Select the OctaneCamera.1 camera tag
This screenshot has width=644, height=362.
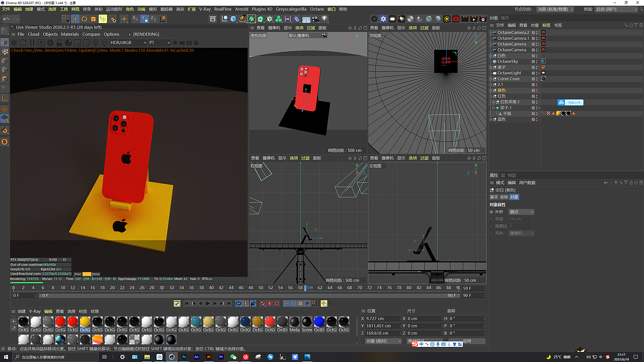coord(543,38)
